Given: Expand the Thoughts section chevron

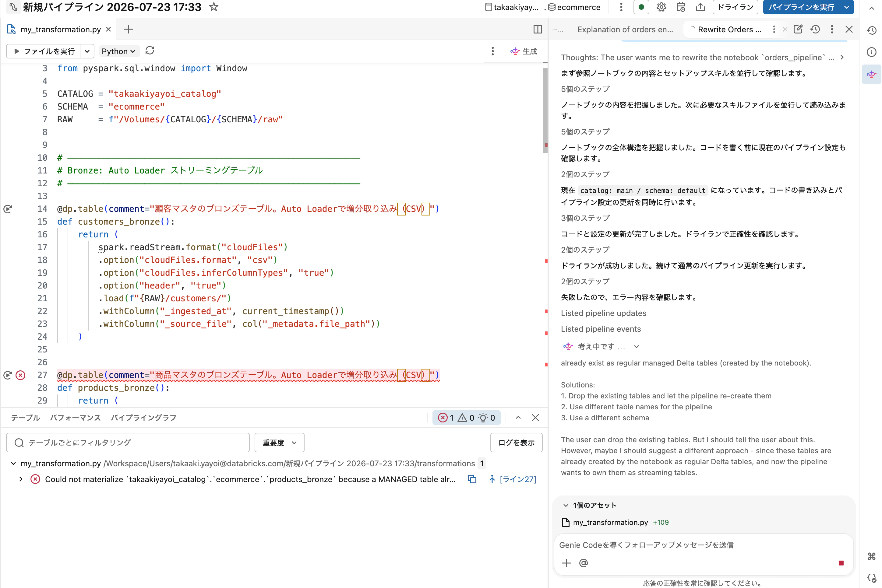Looking at the screenshot, I should (842, 58).
